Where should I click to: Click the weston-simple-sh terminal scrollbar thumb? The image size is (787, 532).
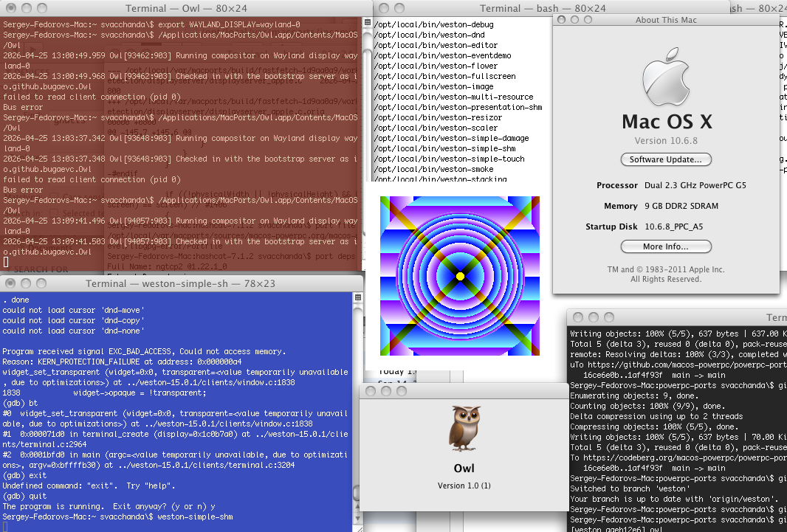357,494
